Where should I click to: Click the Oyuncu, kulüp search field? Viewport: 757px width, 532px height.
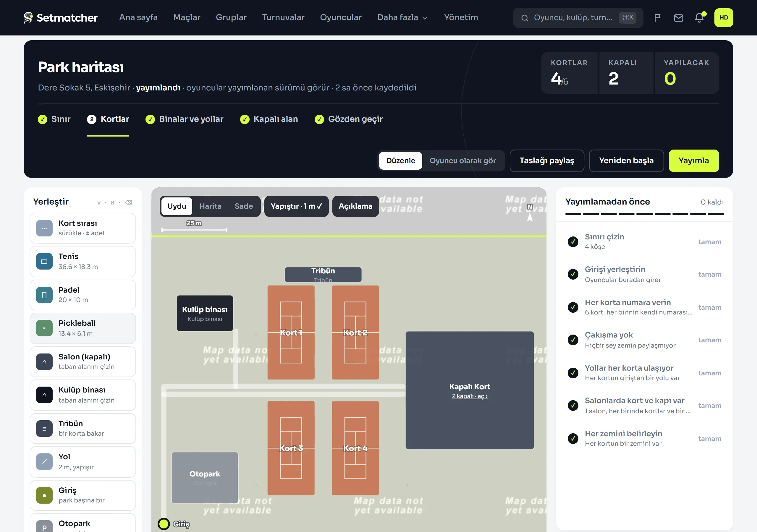pyautogui.click(x=578, y=17)
